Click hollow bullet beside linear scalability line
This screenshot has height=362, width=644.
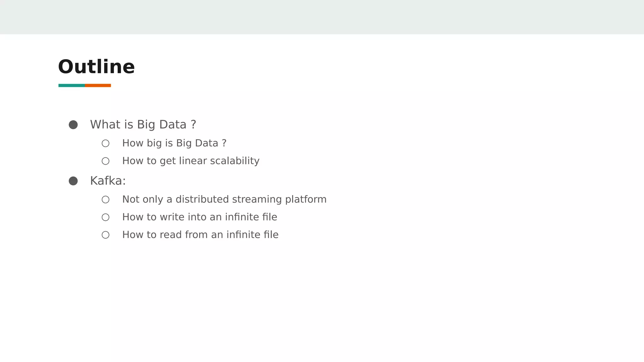106,161
